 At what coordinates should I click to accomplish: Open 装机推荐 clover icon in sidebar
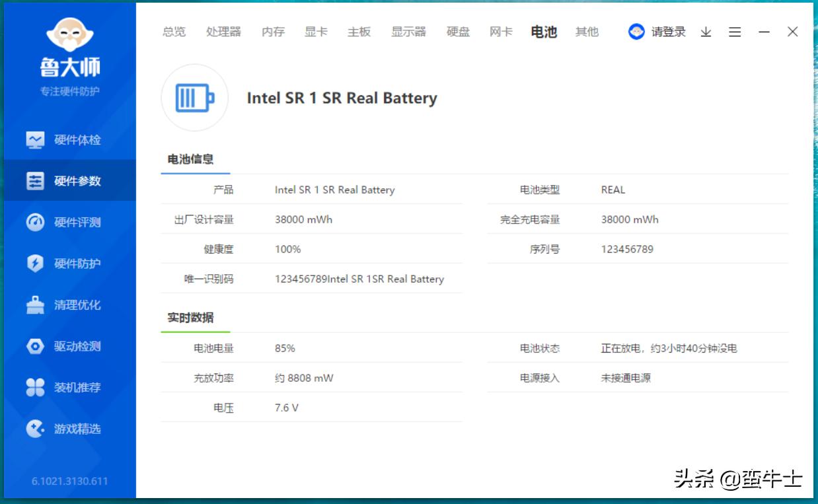[x=35, y=388]
